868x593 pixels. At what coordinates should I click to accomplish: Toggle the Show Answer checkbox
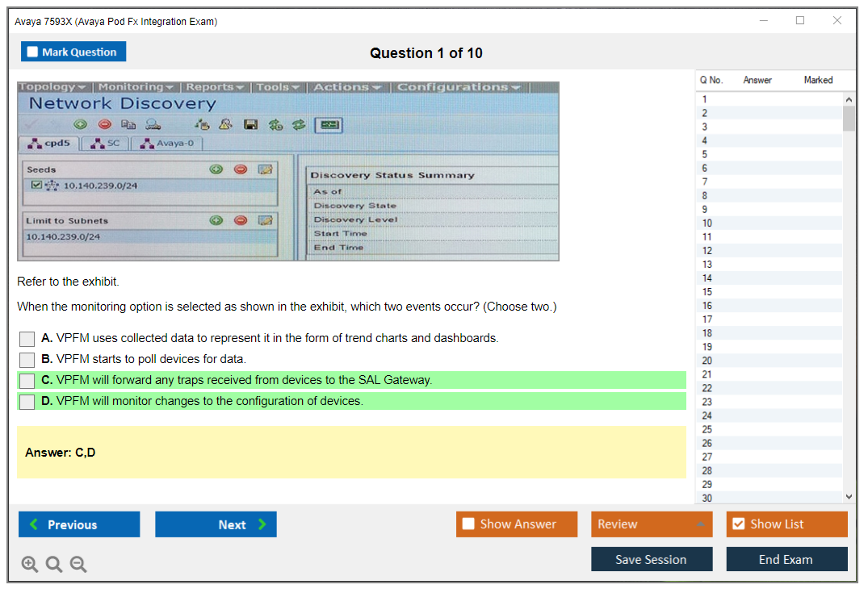(468, 524)
